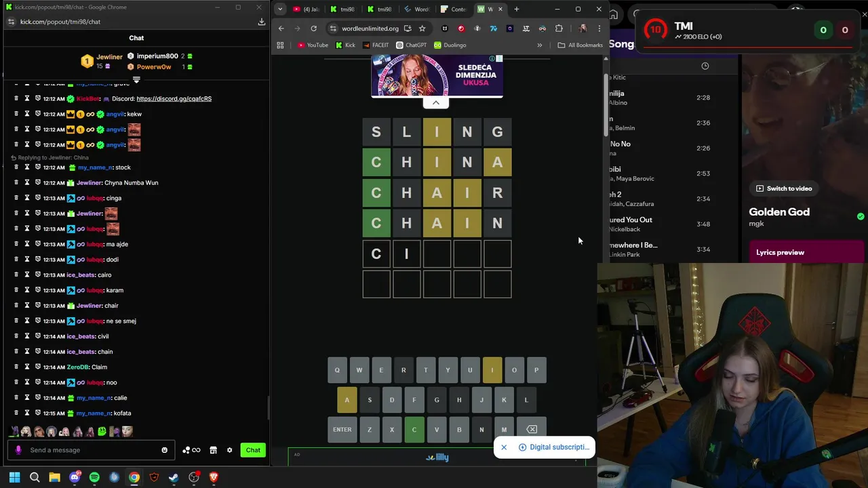Open a new Chrome tab
Screen dimensions: 868x488
coord(517,9)
